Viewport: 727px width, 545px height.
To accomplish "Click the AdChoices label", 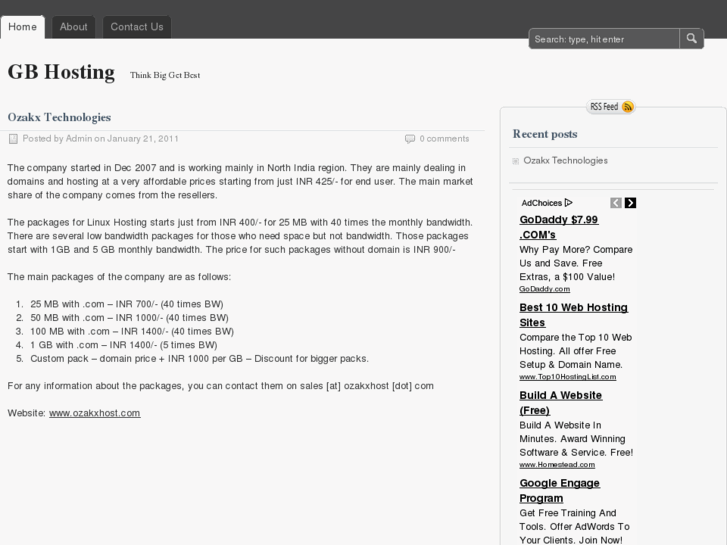I will (x=542, y=203).
